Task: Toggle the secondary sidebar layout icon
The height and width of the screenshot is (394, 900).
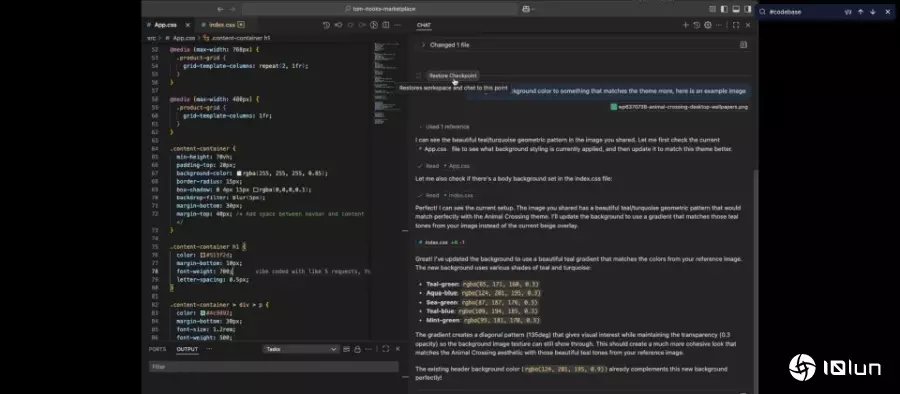Action: 747,9
